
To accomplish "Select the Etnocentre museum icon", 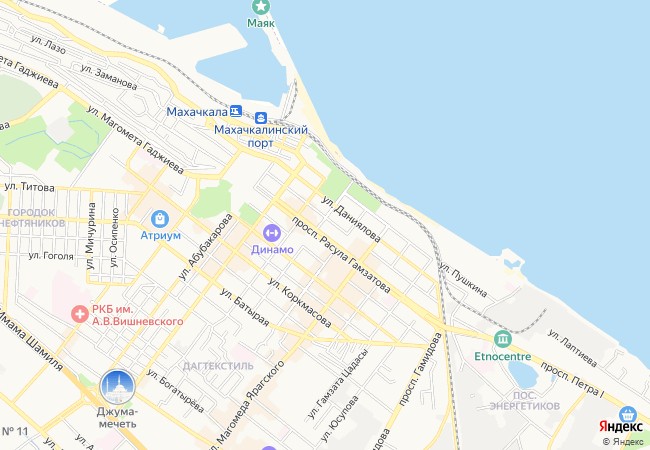I will point(502,340).
